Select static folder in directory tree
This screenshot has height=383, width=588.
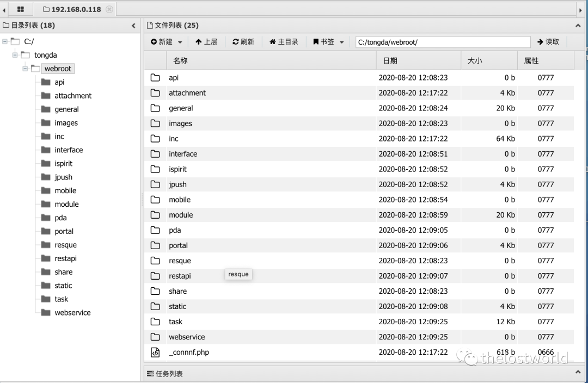click(63, 286)
